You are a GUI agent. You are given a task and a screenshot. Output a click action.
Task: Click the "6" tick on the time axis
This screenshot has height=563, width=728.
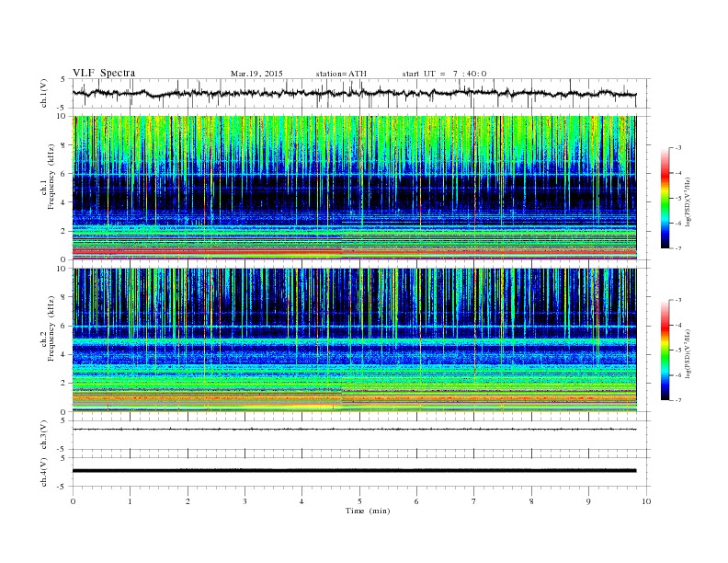(x=416, y=501)
